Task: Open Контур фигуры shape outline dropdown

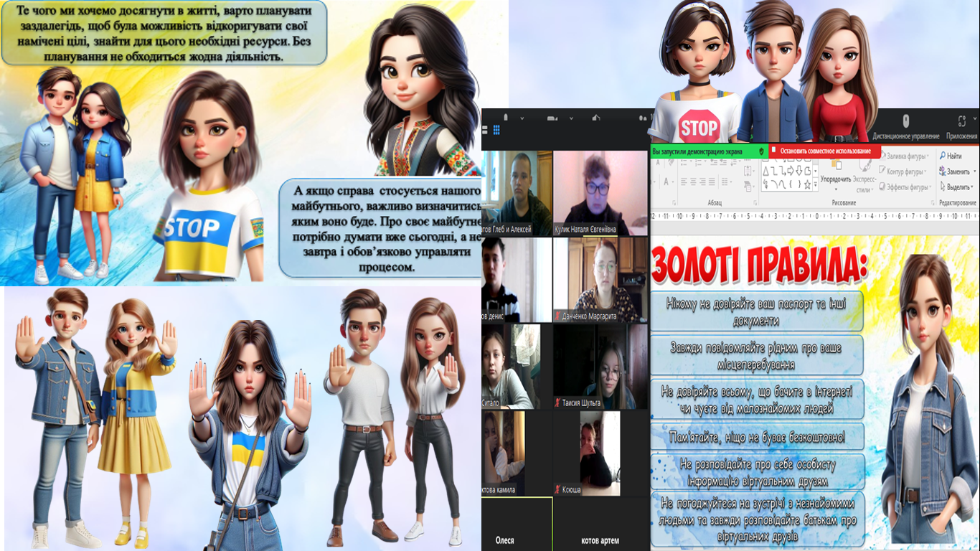Action: tap(904, 171)
